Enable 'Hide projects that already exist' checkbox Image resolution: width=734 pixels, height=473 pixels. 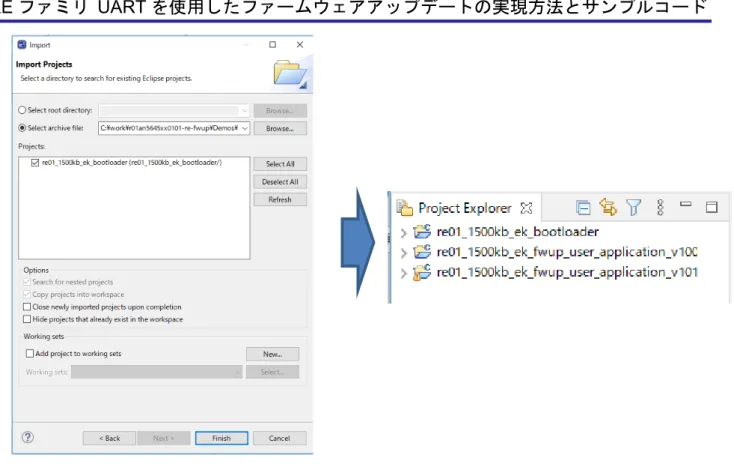27,319
